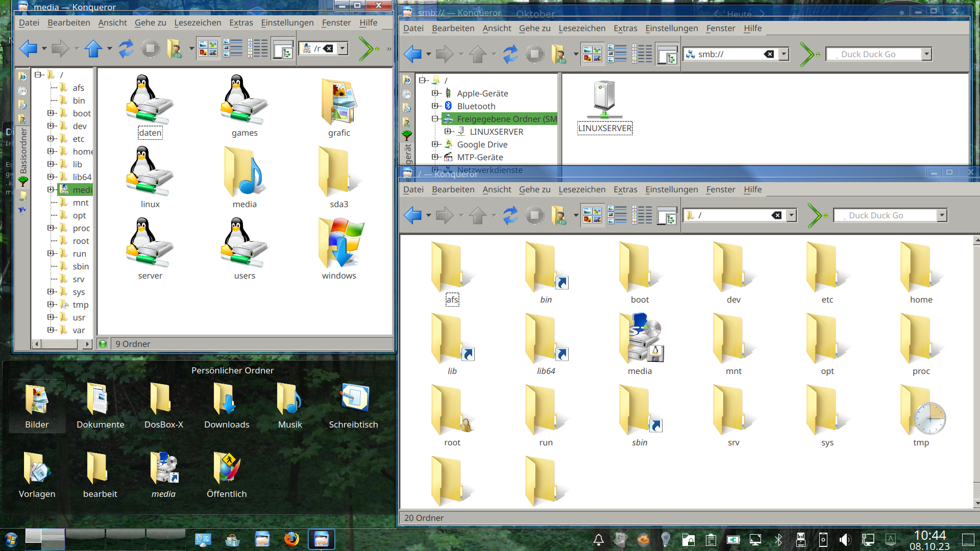Select MTP-Geräte in the network tree

480,157
